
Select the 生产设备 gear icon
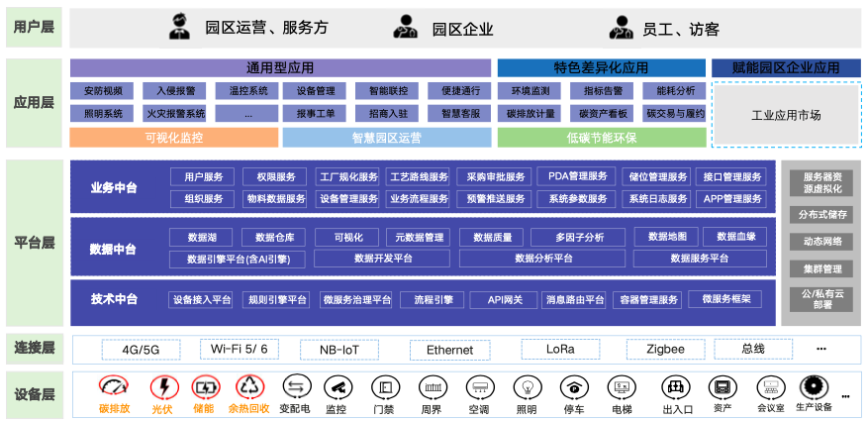[x=814, y=386]
